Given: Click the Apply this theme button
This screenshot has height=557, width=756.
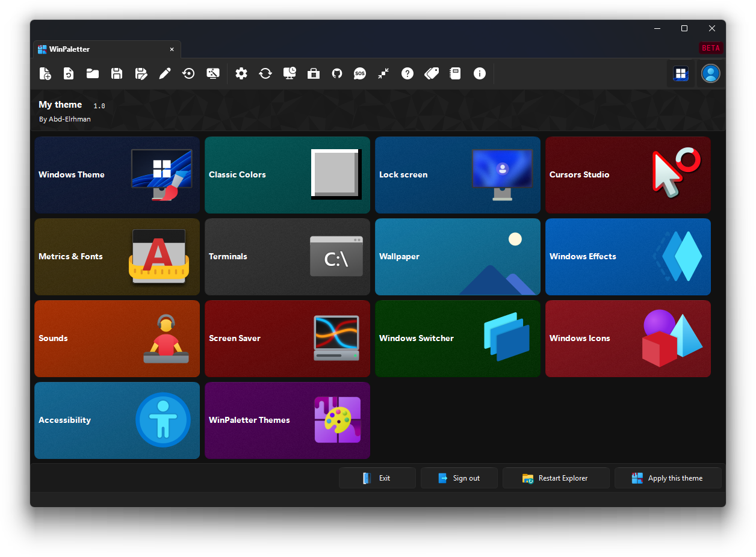Looking at the screenshot, I should point(668,478).
